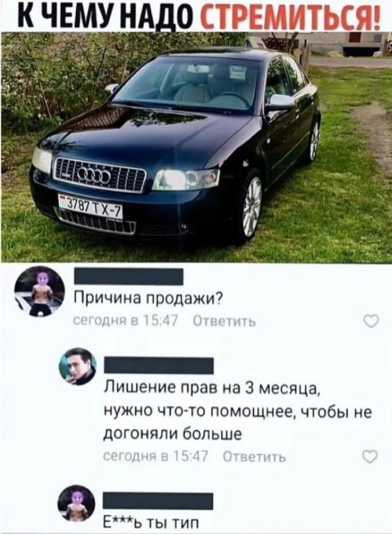Tap the heart on the "Лишение прав" reply

click(x=369, y=456)
